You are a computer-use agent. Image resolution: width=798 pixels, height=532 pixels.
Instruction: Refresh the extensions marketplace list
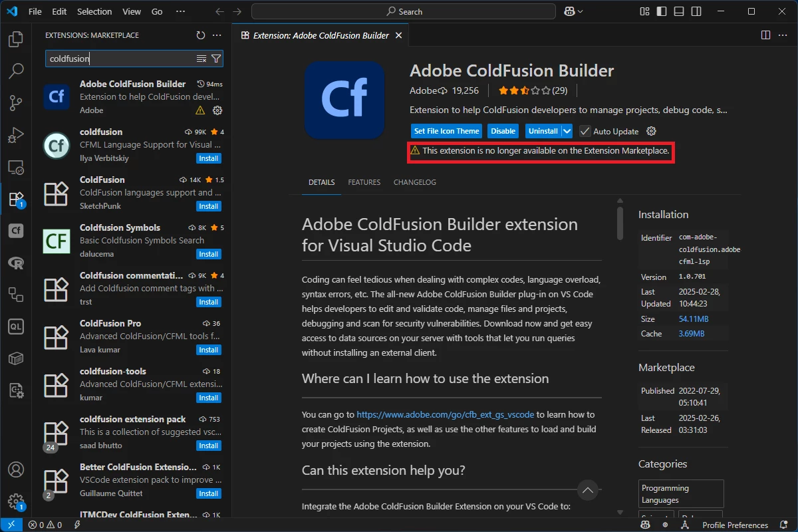click(x=201, y=35)
